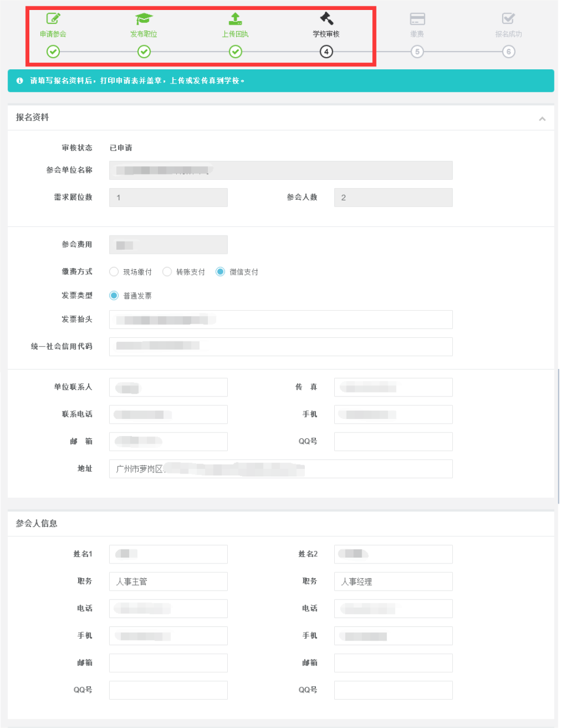This screenshot has height=728, width=562.
Task: Click the 需求展位数 field
Action: (x=169, y=197)
